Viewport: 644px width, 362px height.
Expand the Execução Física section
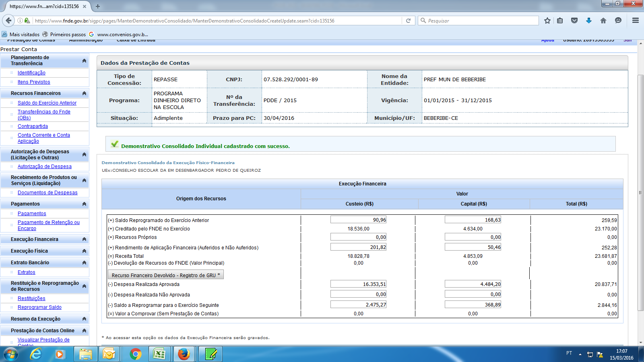pos(84,251)
